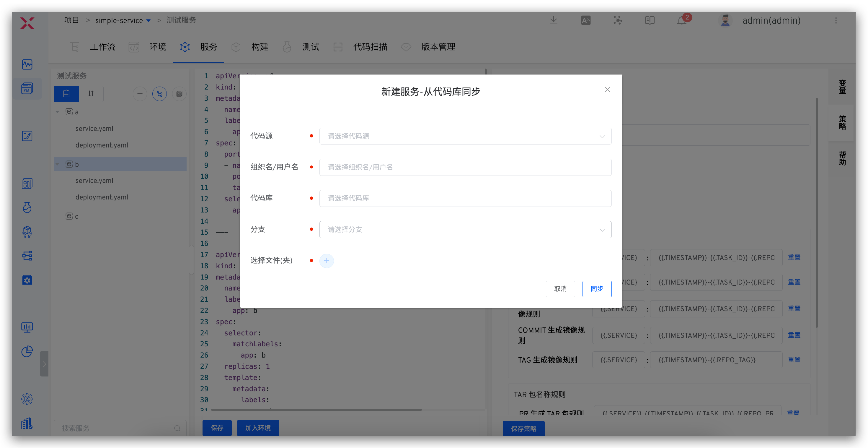Screen dimensions: 868x448
Task: Open the 策略 side panel tab
Action: pyautogui.click(x=842, y=122)
